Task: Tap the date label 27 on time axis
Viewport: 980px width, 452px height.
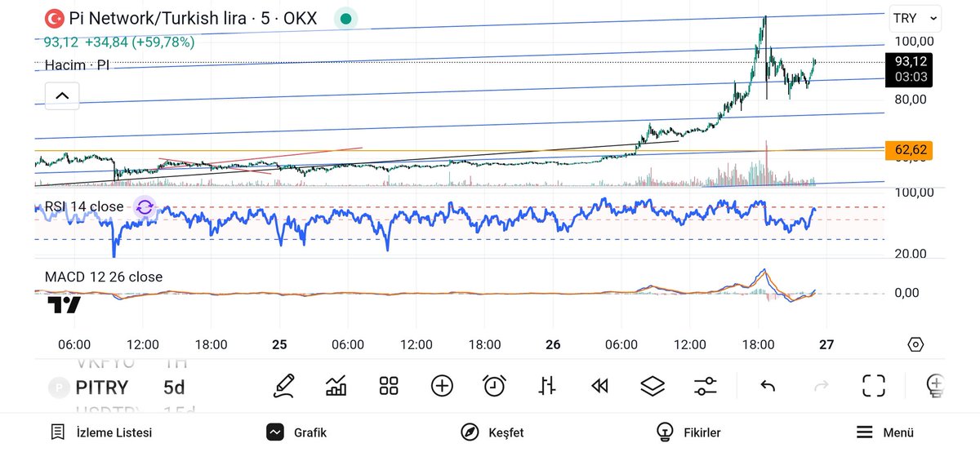Action: (x=826, y=344)
